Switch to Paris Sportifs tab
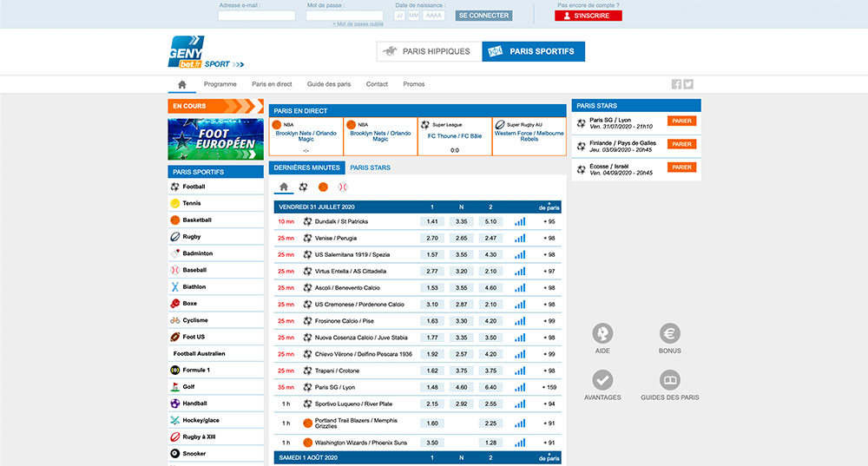The image size is (868, 466). pos(534,51)
